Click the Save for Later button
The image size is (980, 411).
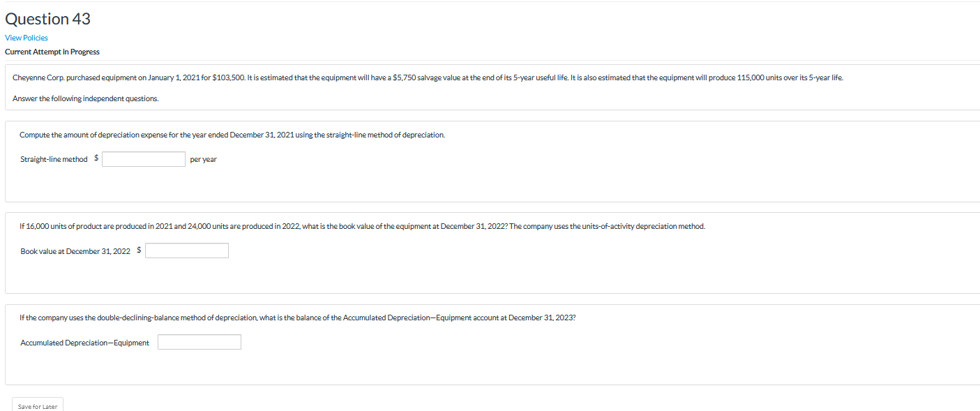(x=37, y=405)
